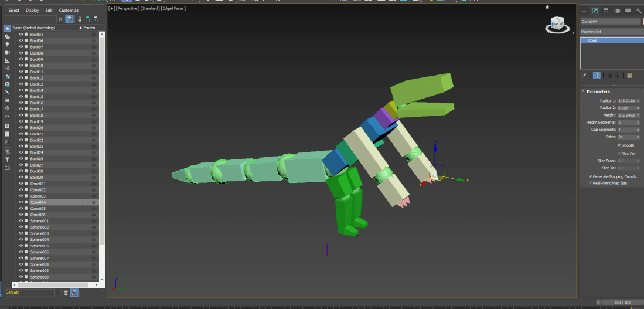Toggle Display Cameras filter icon
The height and width of the screenshot is (309, 644).
coord(7,53)
